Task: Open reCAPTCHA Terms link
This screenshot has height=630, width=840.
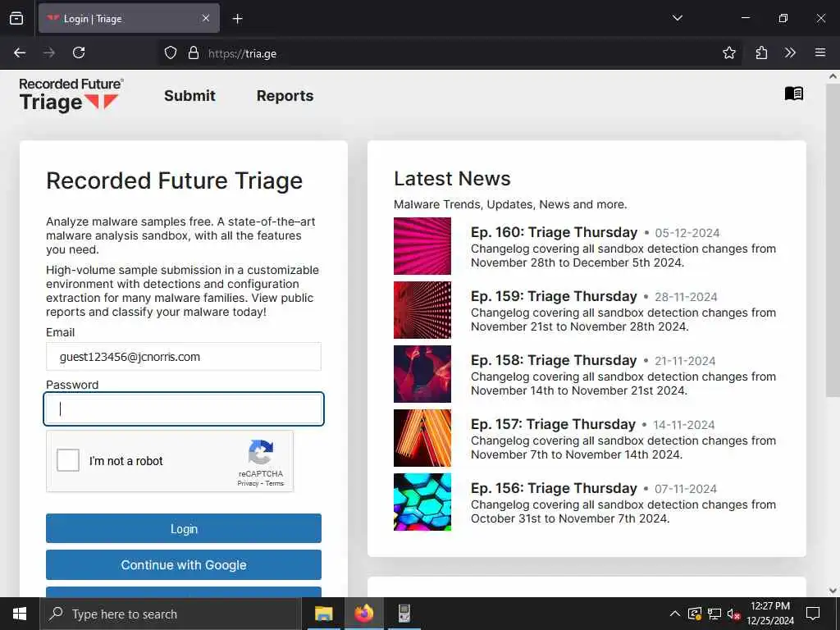Action: (x=274, y=483)
